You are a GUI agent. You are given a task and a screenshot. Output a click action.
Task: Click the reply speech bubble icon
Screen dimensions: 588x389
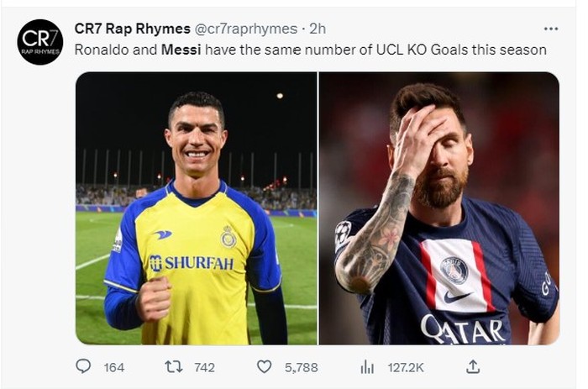pyautogui.click(x=83, y=367)
